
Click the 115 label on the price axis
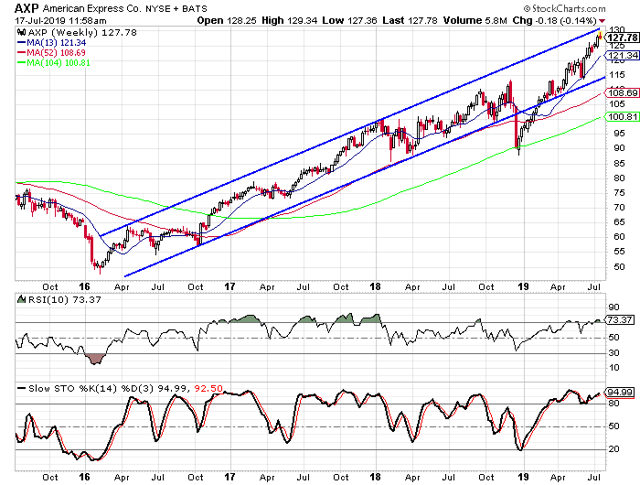[x=617, y=75]
